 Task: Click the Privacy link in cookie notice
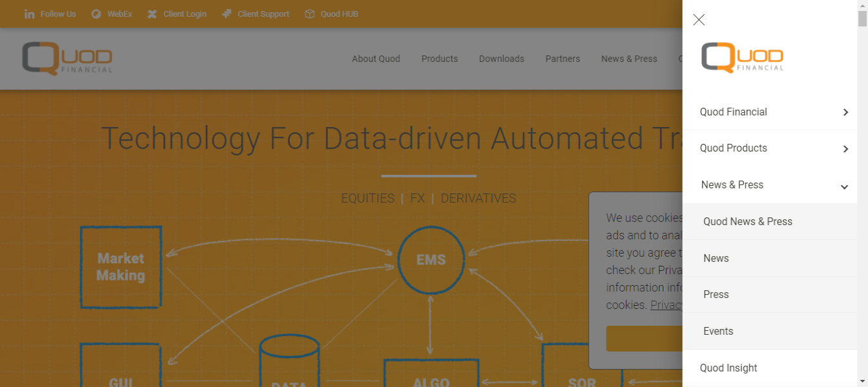(x=666, y=304)
